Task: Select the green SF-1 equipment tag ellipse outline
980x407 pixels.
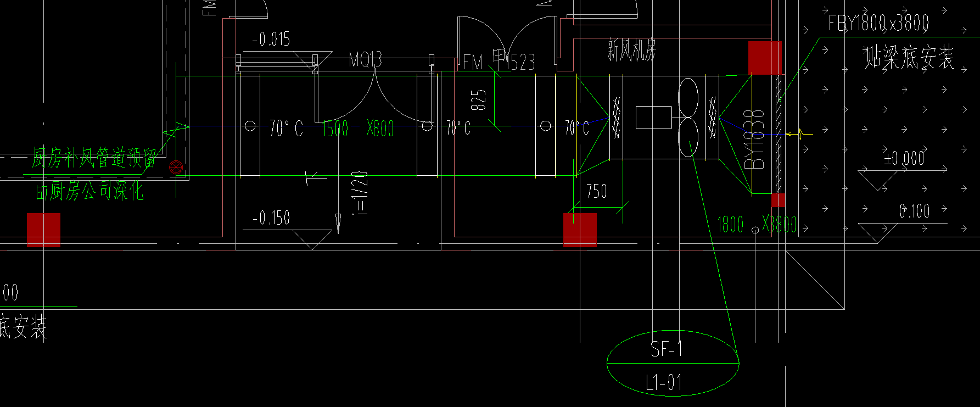Action: pyautogui.click(x=673, y=363)
